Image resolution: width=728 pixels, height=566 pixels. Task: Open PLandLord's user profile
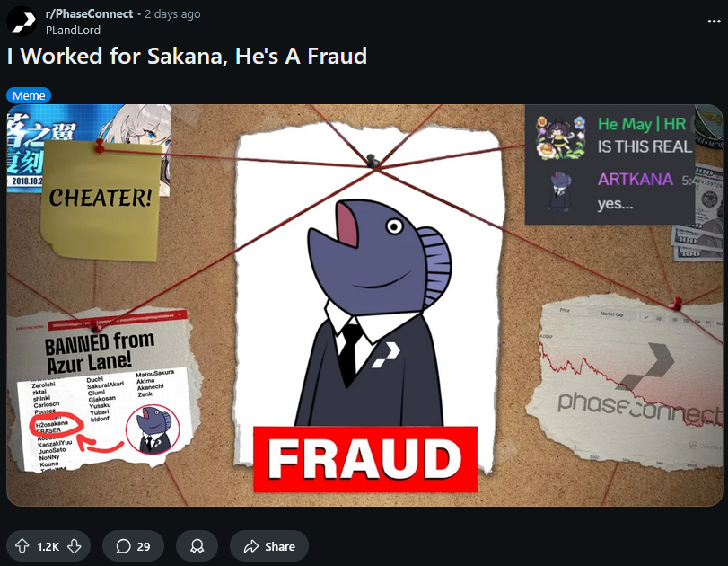73,31
